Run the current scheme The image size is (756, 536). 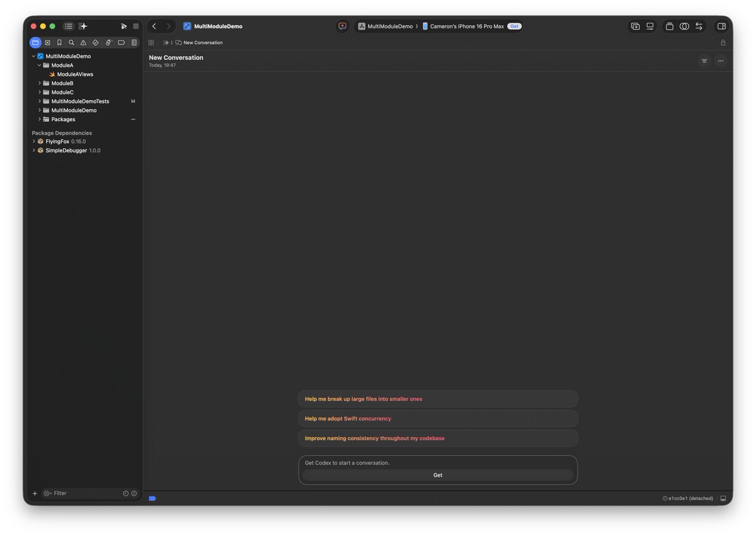coord(123,26)
